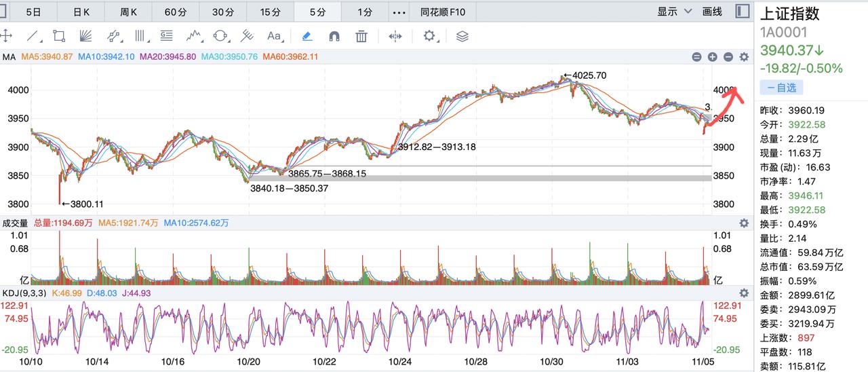The height and width of the screenshot is (372, 868).
Task: Click the K:46.99 KDJ value
Action: click(x=66, y=293)
